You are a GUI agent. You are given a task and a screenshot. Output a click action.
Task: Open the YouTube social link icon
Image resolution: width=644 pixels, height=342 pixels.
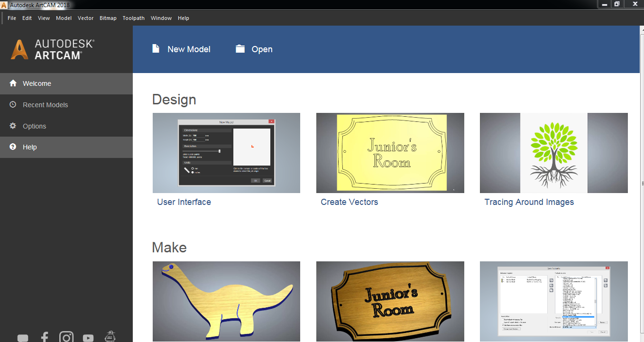coord(88,338)
